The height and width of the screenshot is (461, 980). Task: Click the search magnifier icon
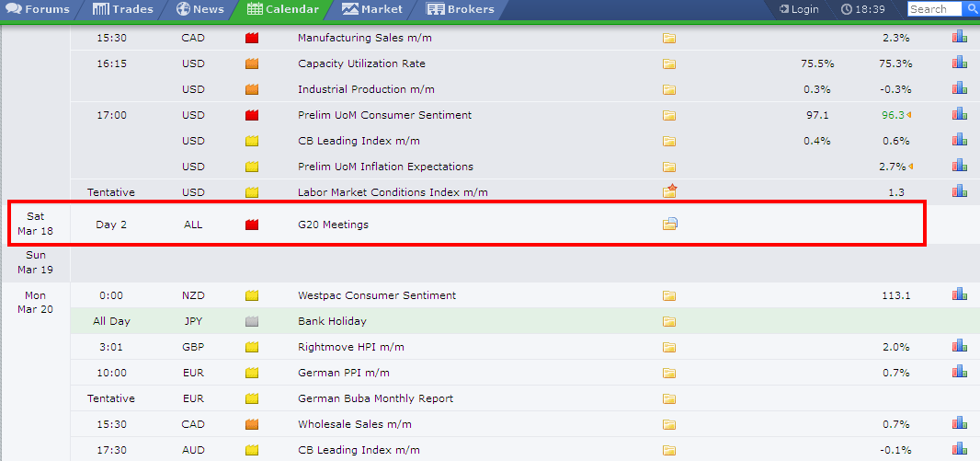(x=971, y=9)
